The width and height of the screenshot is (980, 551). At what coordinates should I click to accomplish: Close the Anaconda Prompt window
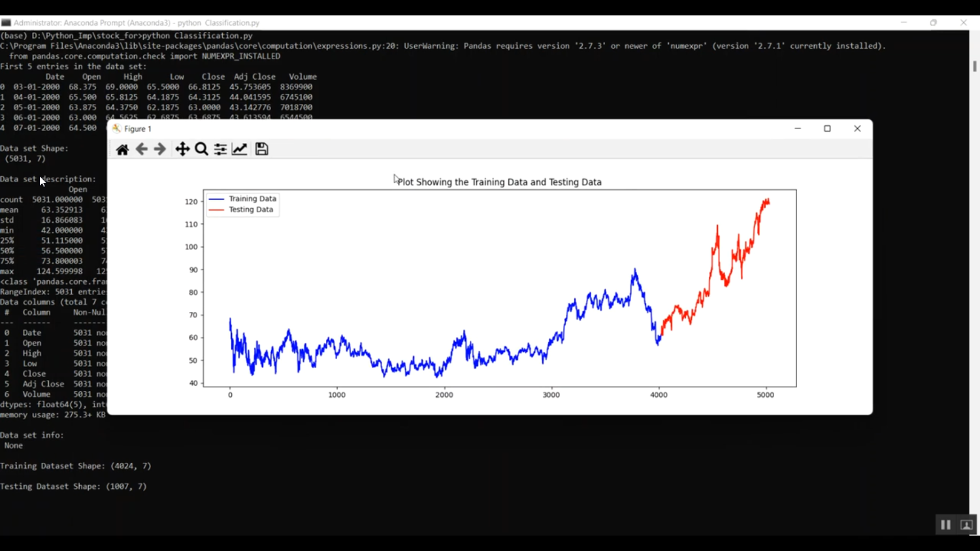(x=964, y=23)
